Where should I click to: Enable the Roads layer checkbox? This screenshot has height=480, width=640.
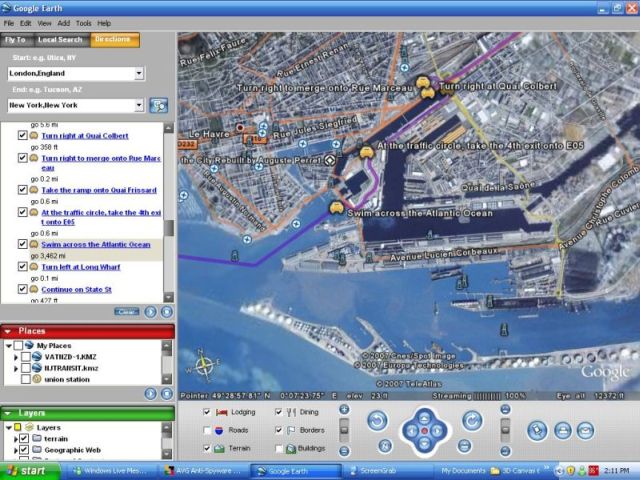pyautogui.click(x=207, y=430)
